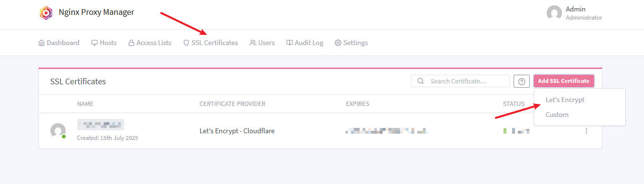Open the certificate row three-dot menu
The width and height of the screenshot is (644, 184).
pyautogui.click(x=586, y=131)
